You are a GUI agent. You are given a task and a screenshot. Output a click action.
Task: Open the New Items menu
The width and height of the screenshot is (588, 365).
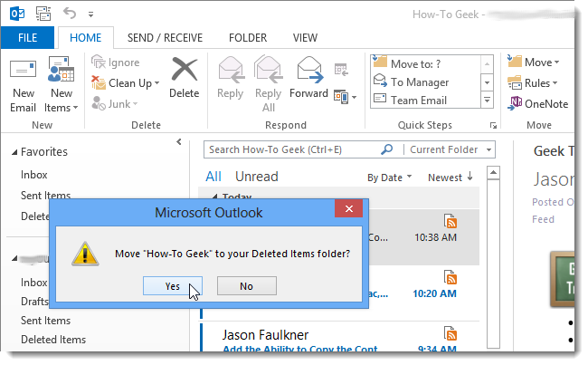click(x=62, y=85)
